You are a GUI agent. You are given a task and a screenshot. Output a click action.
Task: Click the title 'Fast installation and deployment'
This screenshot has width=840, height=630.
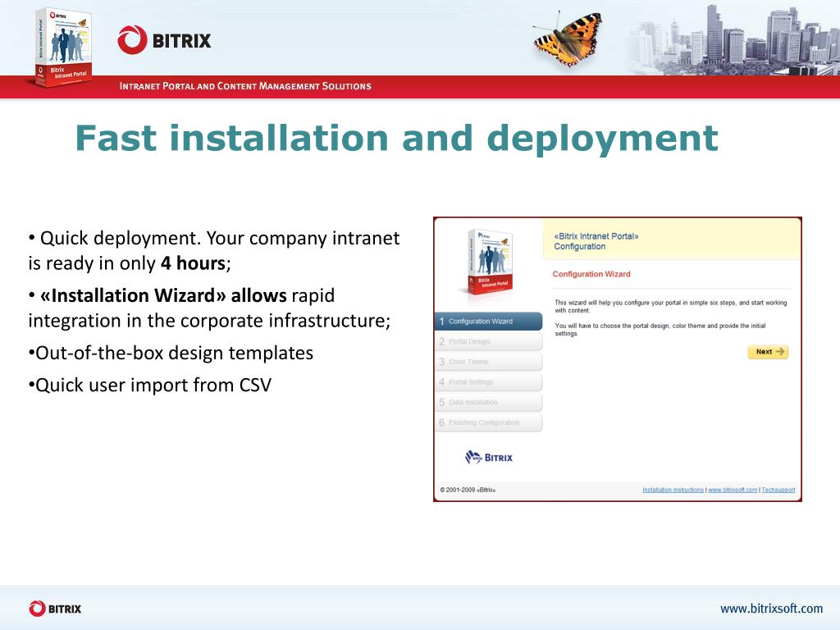[x=396, y=139]
